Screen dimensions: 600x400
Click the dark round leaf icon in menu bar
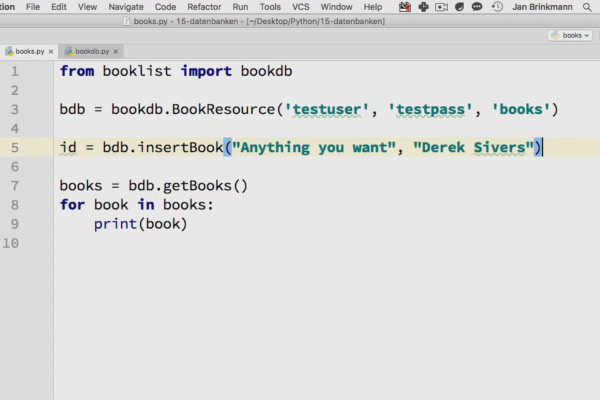459,7
